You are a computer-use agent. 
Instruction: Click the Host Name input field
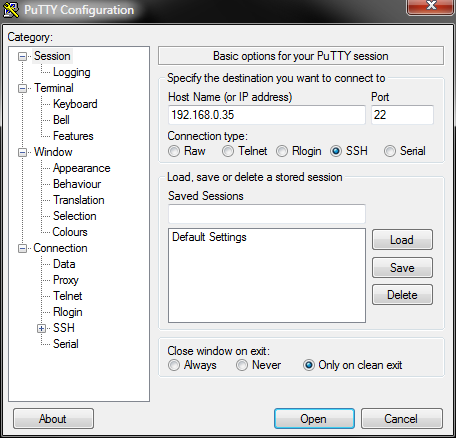[267, 115]
